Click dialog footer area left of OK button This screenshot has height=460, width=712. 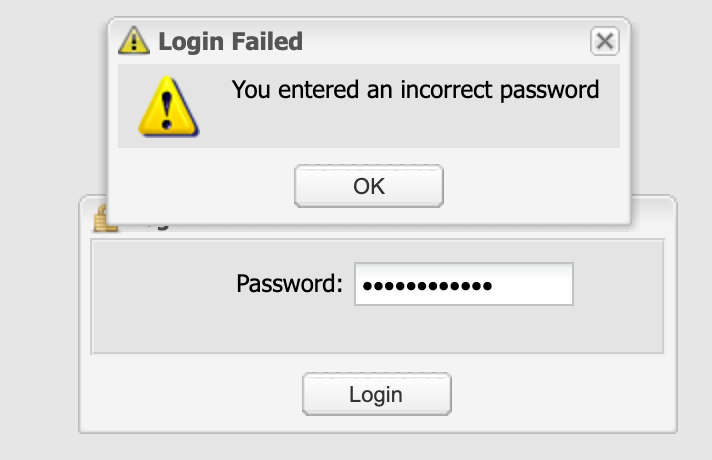(x=200, y=186)
